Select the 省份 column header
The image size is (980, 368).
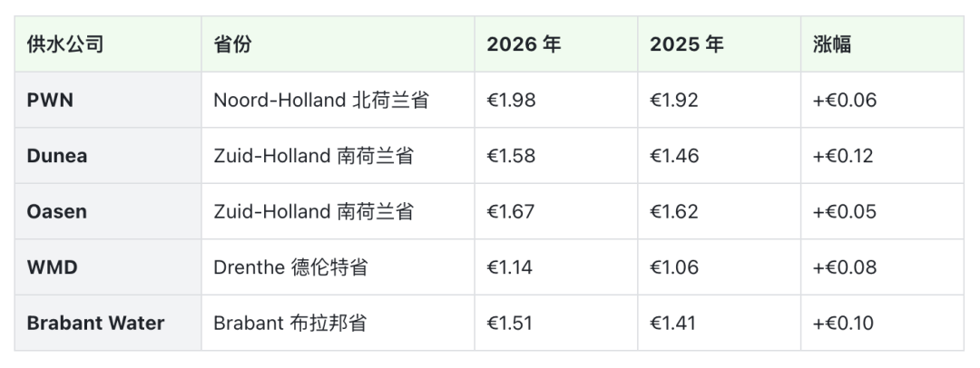(233, 44)
